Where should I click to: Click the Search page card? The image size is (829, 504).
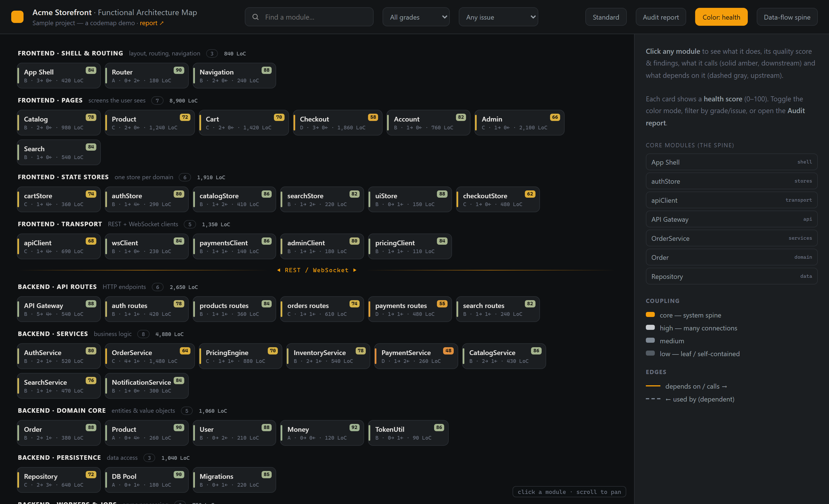coord(59,152)
